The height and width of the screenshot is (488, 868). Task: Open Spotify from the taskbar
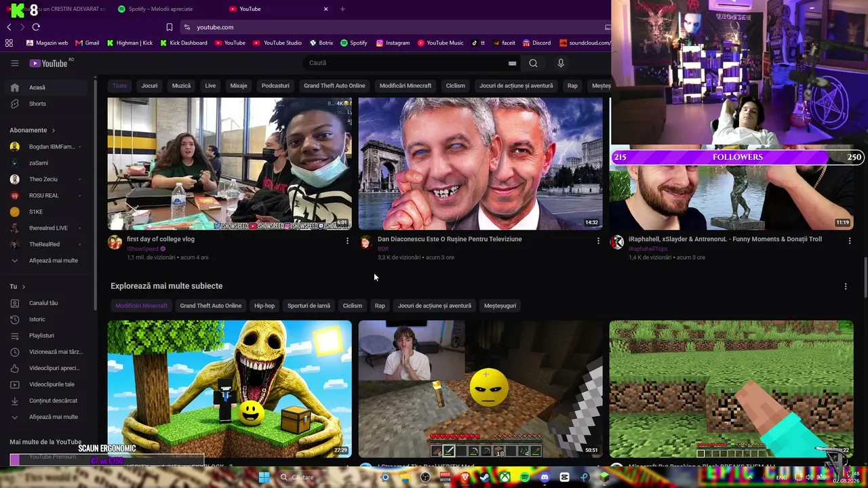point(526,477)
